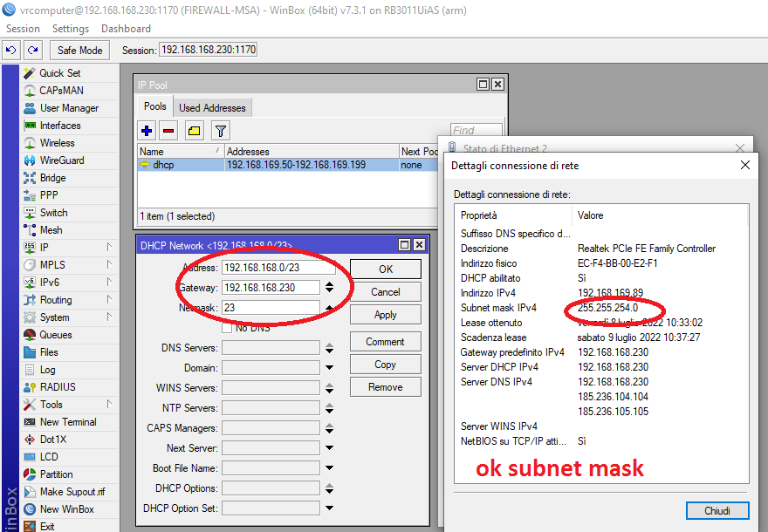Switch to the Used Addresses tab
Viewport: 768px width, 532px height.
pos(212,107)
